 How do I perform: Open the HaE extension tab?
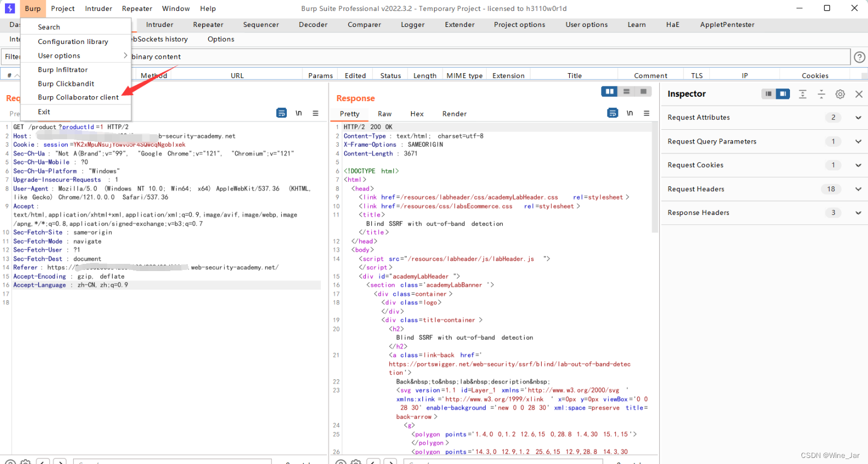(672, 25)
